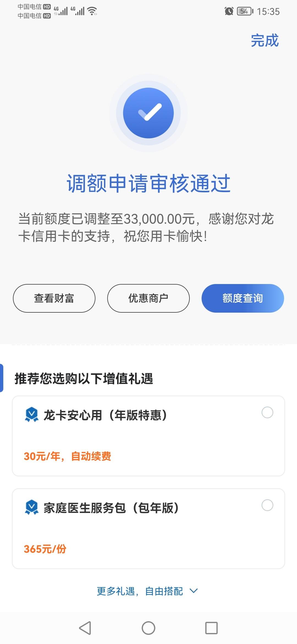Viewport: 297px width, 644px height.
Task: Click the chevron arrow next to 自由搭配
Action: (x=194, y=591)
